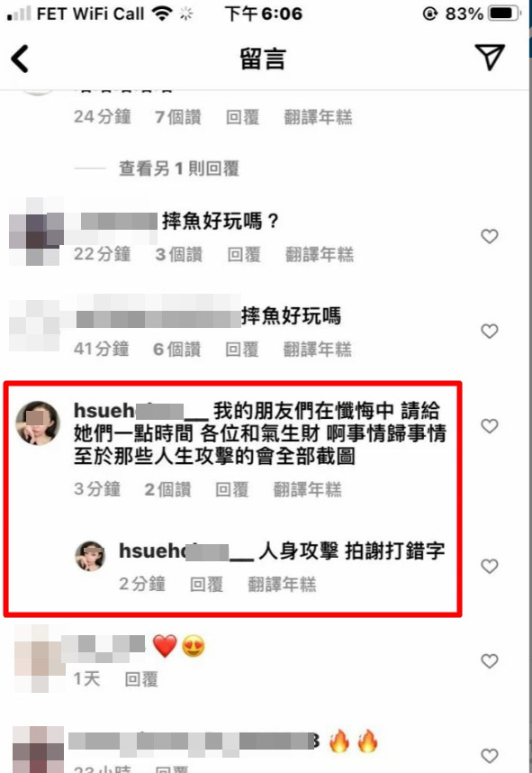The width and height of the screenshot is (532, 773).
Task: Reply to the 2分鐘 hsueh comment
Action: pyautogui.click(x=206, y=584)
